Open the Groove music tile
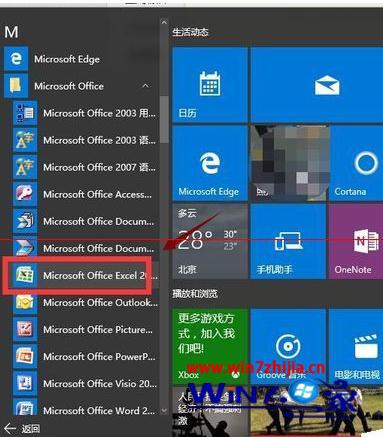 288,346
